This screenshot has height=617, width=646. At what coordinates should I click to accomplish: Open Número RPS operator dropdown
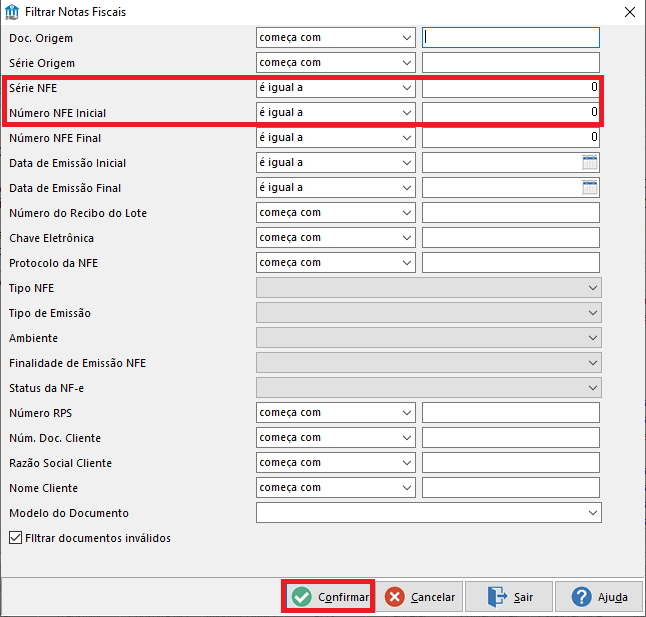coord(335,413)
